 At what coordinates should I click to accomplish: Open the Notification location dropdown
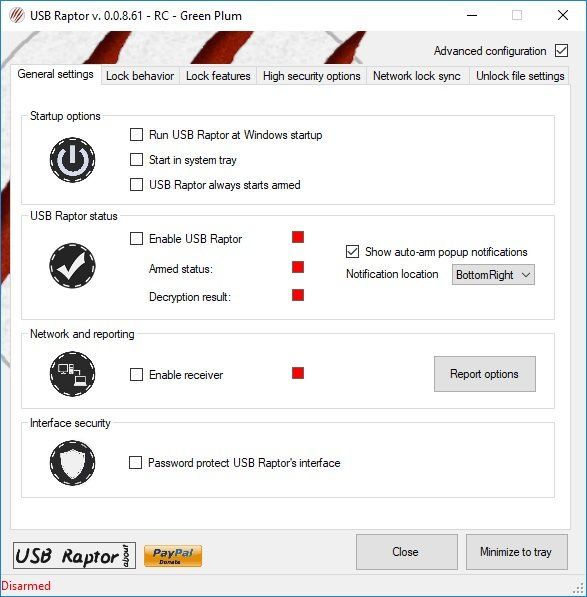click(x=493, y=275)
